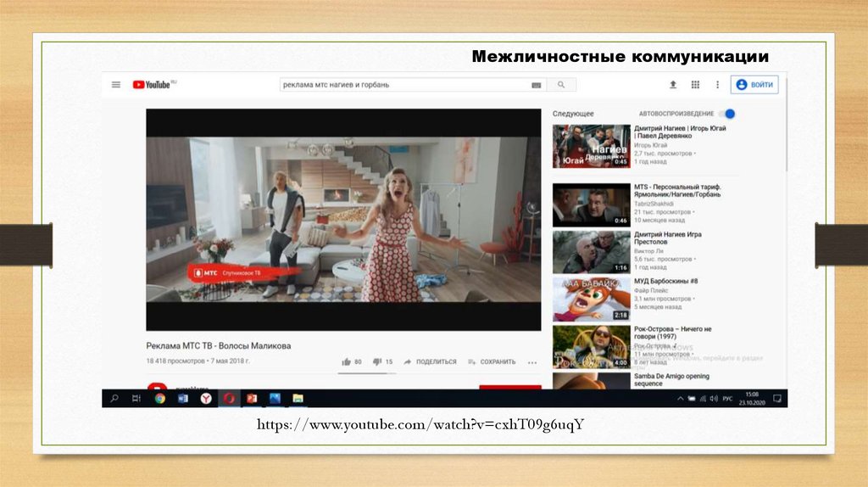Open Windows taskbar search icon

[114, 399]
